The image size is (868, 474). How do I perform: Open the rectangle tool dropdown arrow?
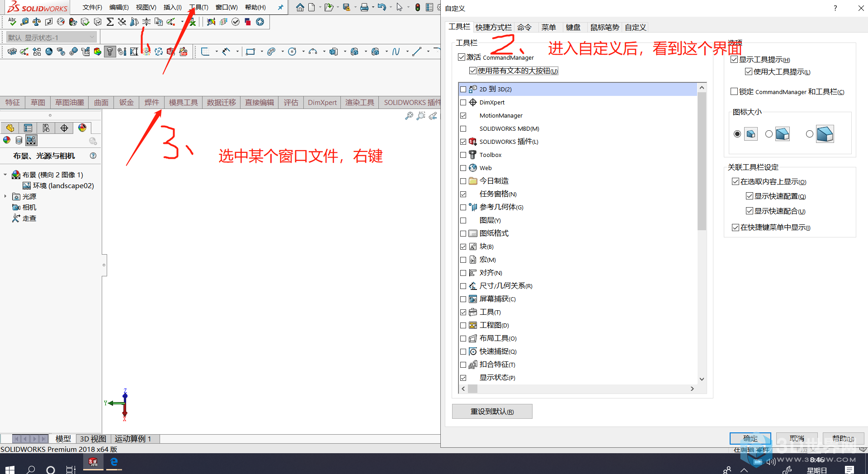tap(261, 52)
